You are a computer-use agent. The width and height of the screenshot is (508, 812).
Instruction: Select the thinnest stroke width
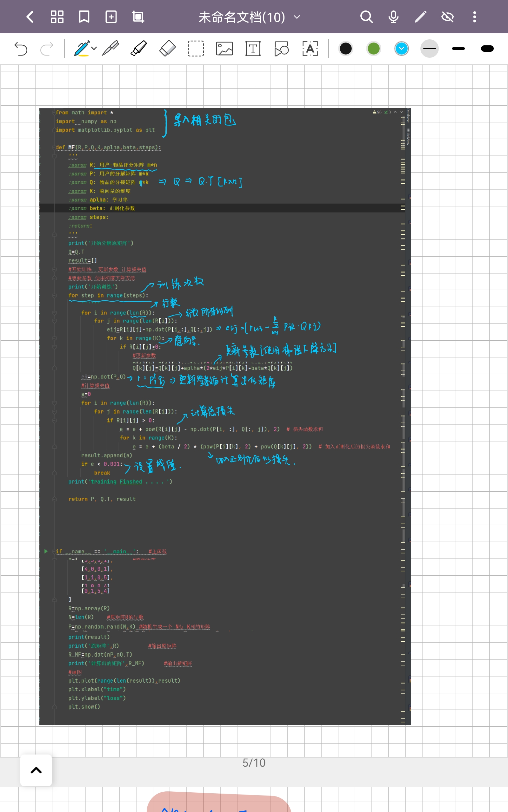429,48
